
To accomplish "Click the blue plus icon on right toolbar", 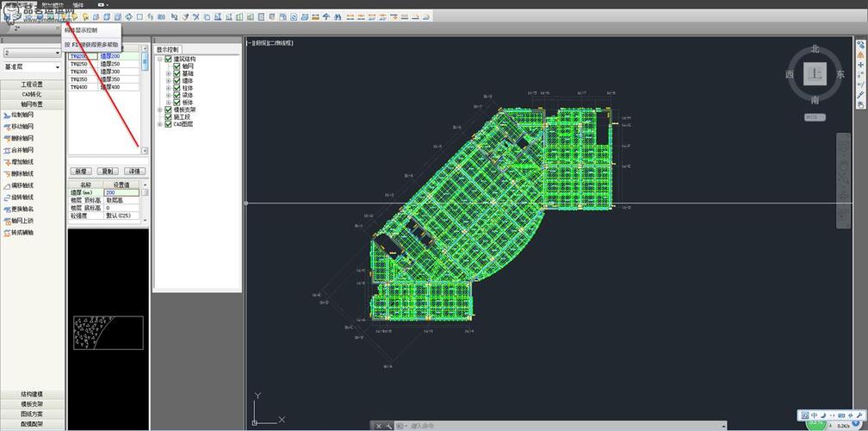I will coord(861,65).
